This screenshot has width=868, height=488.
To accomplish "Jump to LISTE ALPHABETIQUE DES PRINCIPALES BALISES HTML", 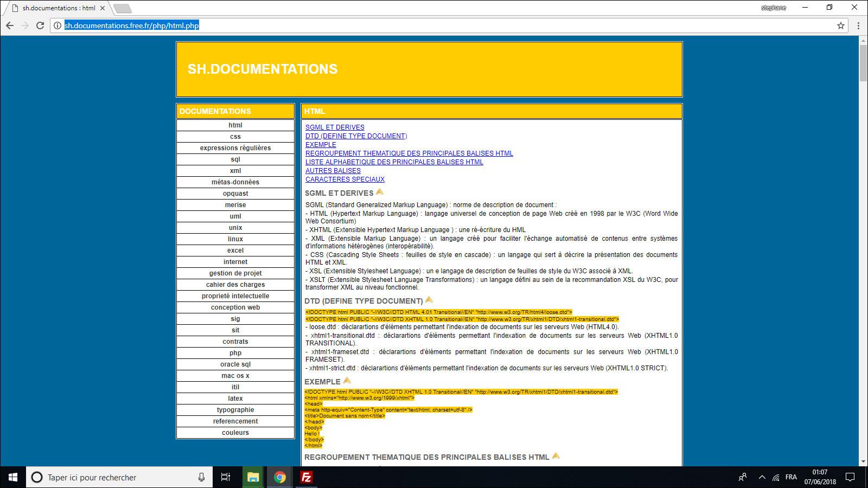I will point(394,162).
